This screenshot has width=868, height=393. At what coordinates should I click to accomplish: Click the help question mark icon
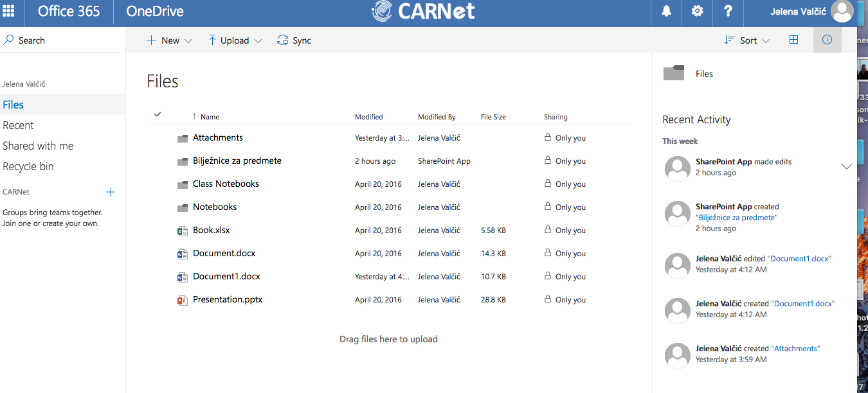(x=728, y=11)
